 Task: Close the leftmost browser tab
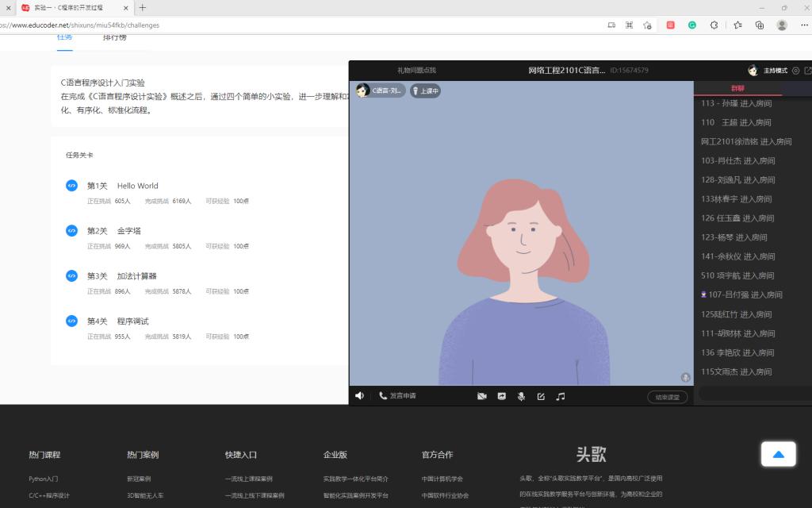click(8, 8)
